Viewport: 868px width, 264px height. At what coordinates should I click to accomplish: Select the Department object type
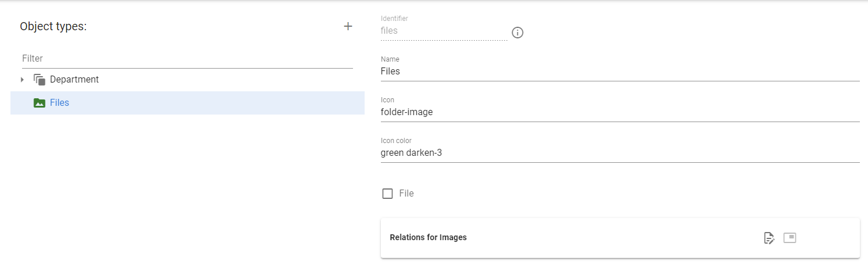[x=74, y=80]
